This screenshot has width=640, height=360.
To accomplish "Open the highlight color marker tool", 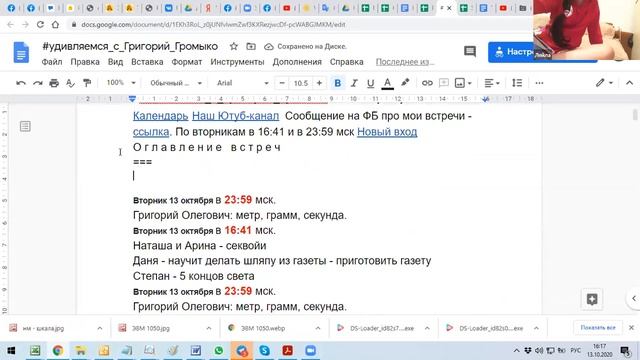I will tap(405, 83).
